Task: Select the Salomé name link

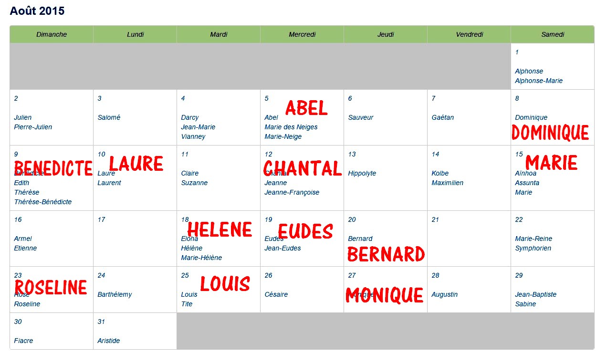Action: (109, 117)
